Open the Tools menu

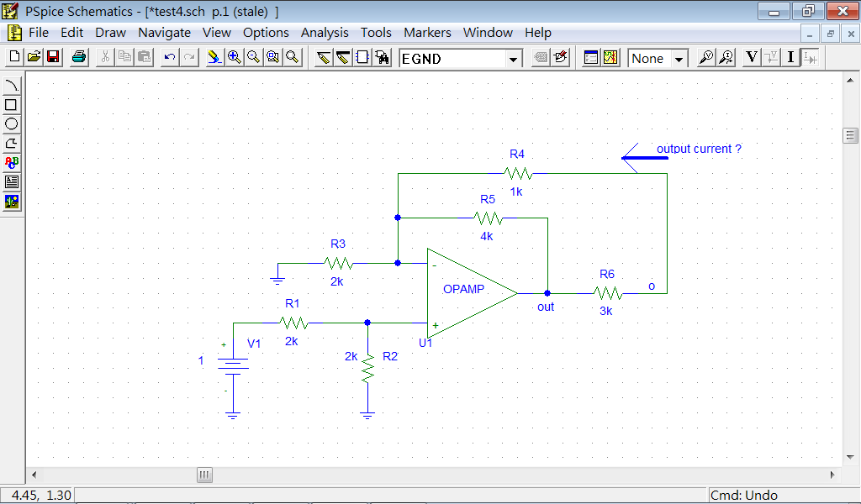point(376,33)
